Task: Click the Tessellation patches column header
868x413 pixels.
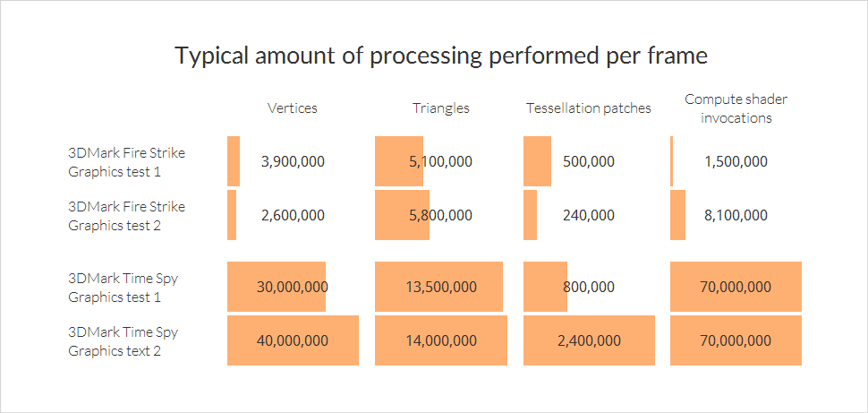Action: 589,108
